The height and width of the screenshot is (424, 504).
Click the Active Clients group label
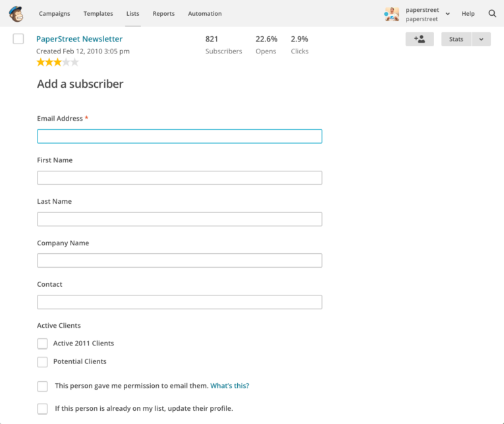click(x=59, y=326)
